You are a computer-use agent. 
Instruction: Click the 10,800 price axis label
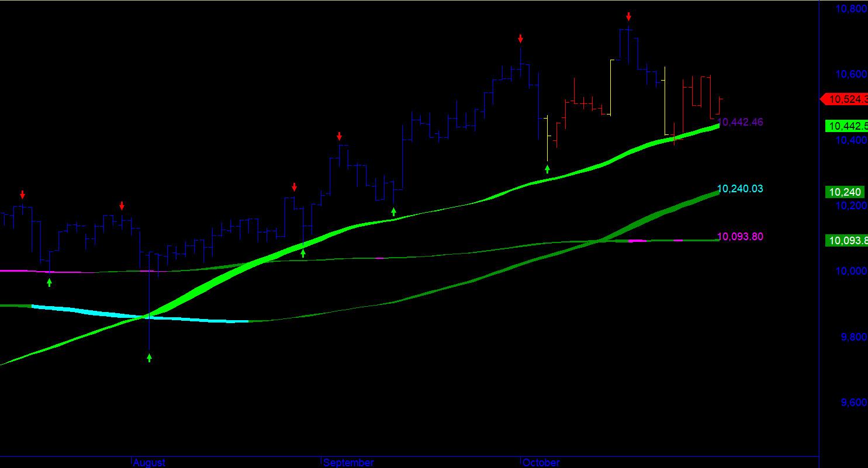click(852, 9)
